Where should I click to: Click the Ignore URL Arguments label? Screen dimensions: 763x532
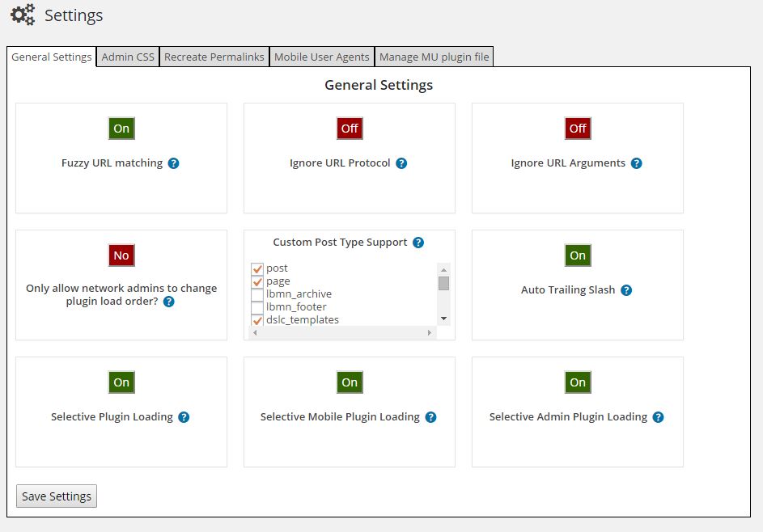tap(568, 163)
